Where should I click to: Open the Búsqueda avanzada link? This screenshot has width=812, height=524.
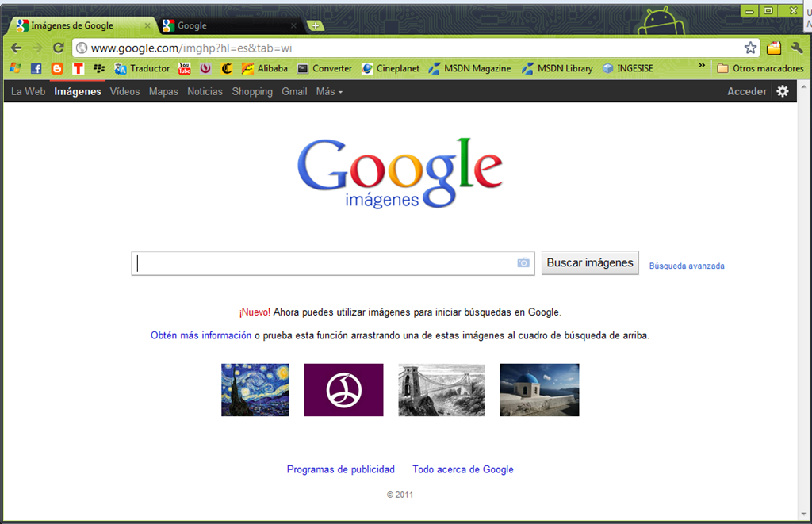tap(687, 266)
